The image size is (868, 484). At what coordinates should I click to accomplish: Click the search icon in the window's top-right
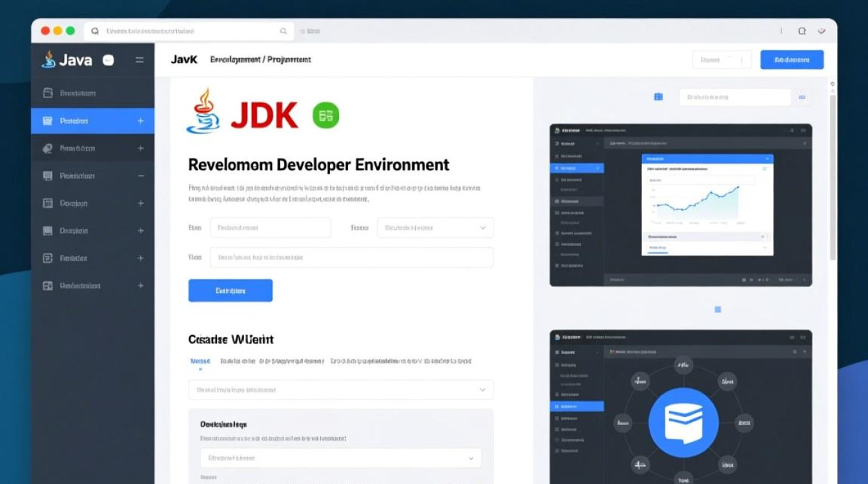pyautogui.click(x=801, y=31)
